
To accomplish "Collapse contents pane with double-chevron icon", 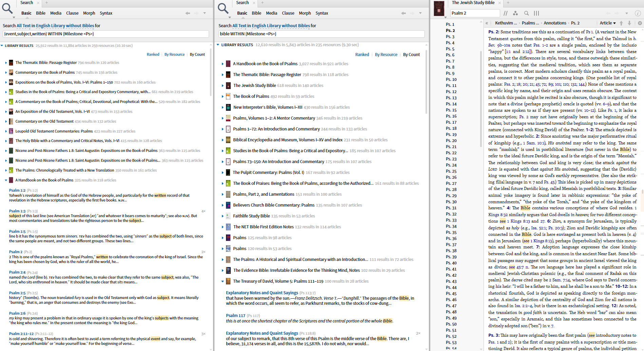I will tap(487, 23).
